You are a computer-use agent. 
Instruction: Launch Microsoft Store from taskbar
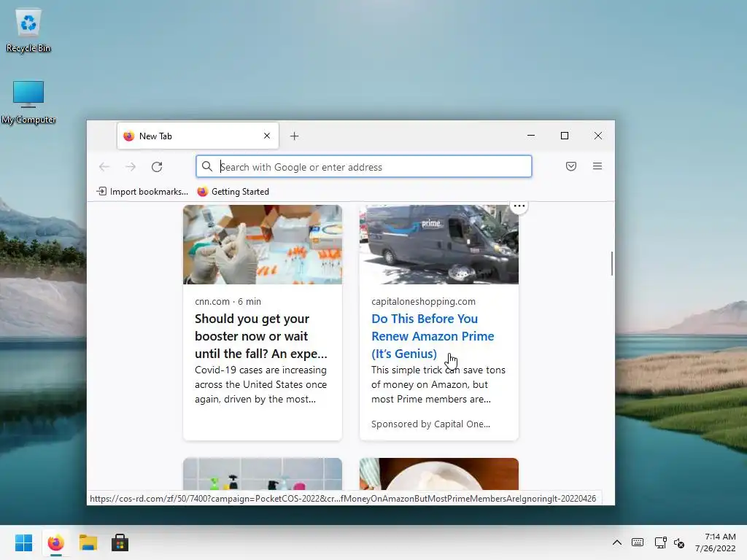pyautogui.click(x=120, y=542)
